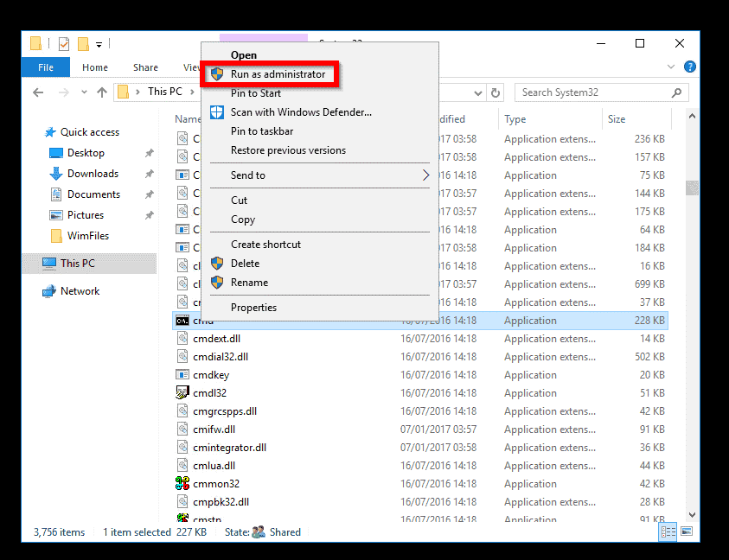This screenshot has width=729, height=560.
Task: Click the Refresh button
Action: pyautogui.click(x=496, y=93)
